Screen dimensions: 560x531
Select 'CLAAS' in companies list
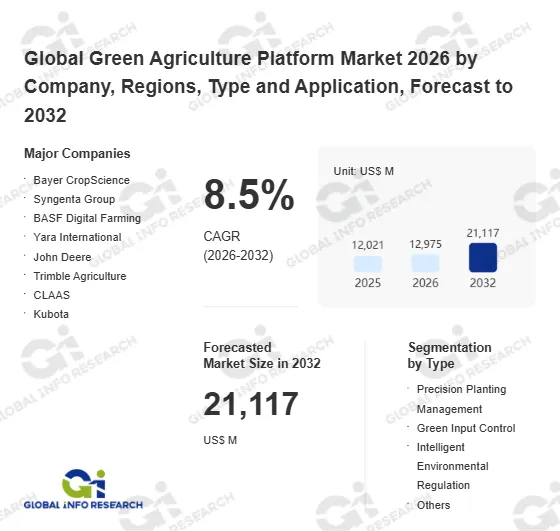click(51, 295)
